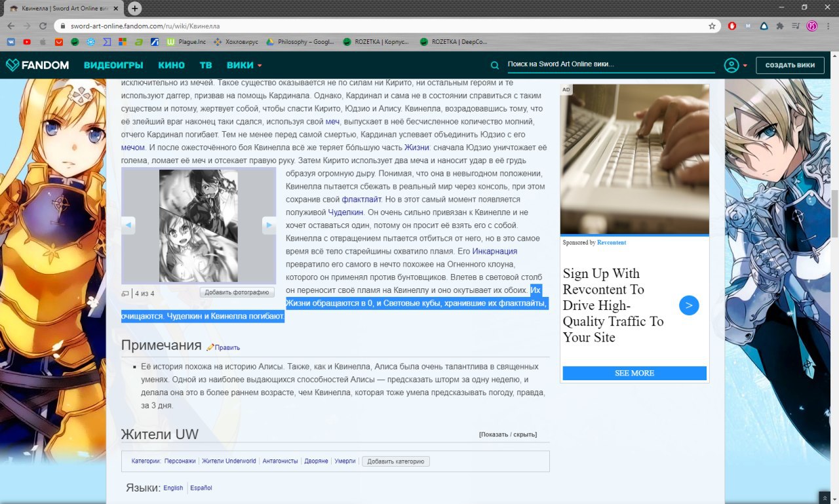Open the ВИДЕОИГРЫ navigation item
The image size is (839, 504).
pos(113,66)
